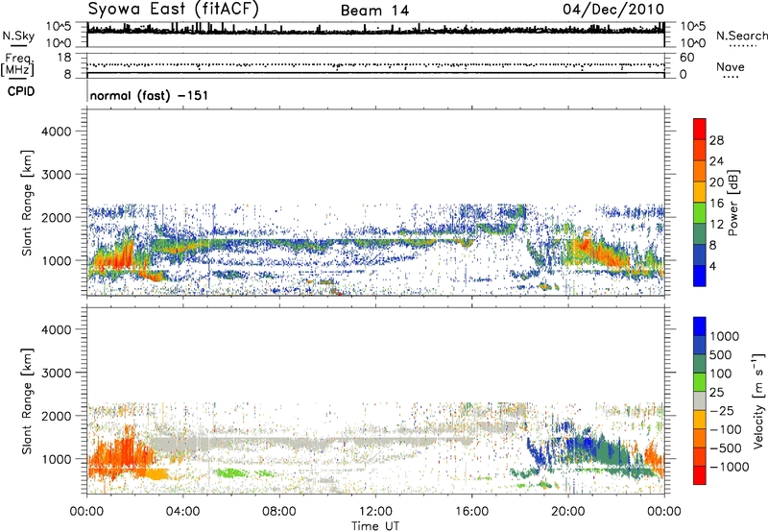Viewport: 768px width, 532px height.
Task: Click the "4" tick on power colorbar
Action: click(713, 266)
